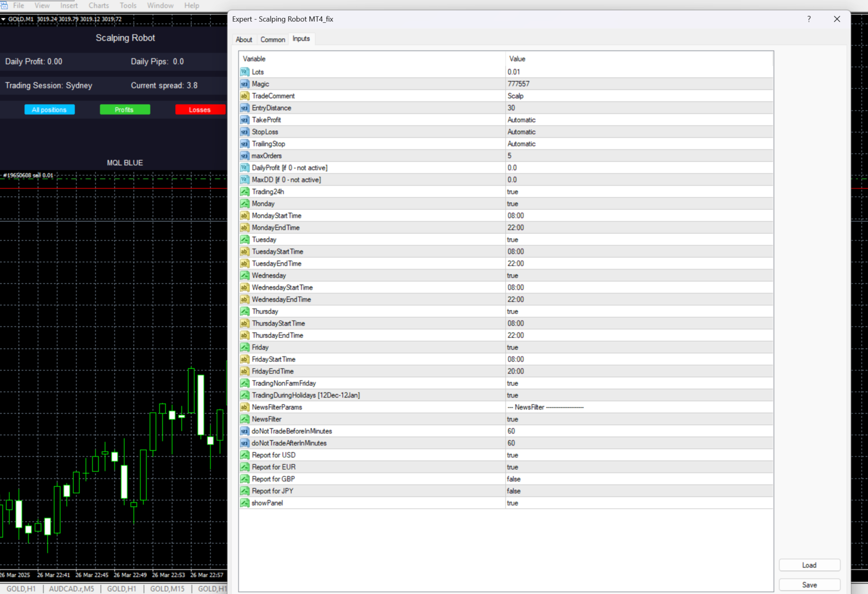The width and height of the screenshot is (868, 594).
Task: Click the TradeComment string icon
Action: coord(245,95)
